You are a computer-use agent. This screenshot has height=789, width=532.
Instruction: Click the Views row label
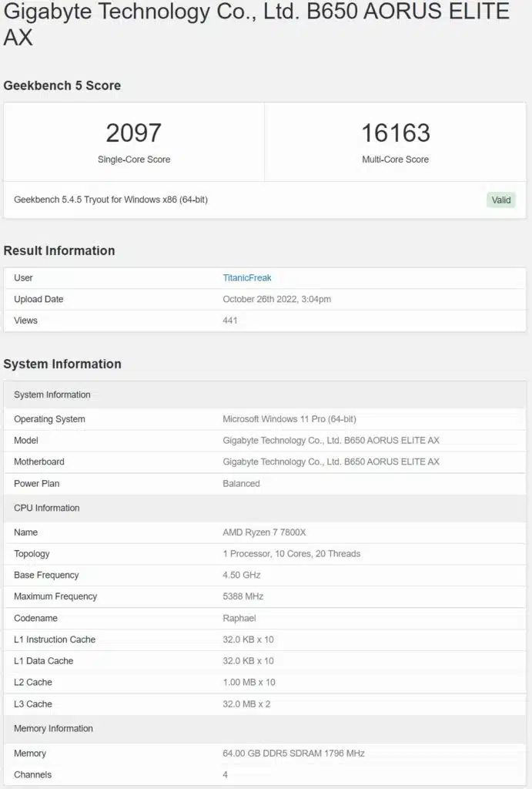tap(25, 321)
